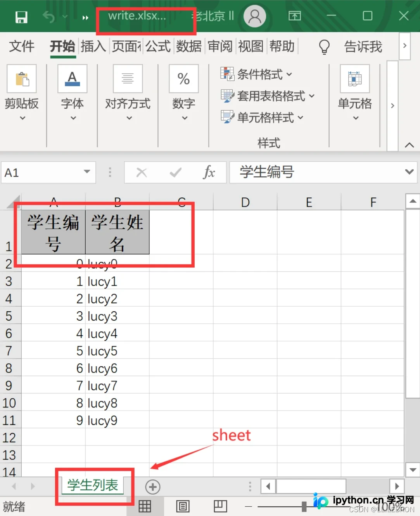The width and height of the screenshot is (420, 516).
Task: Switch to Page Layout view icon
Action: tap(183, 506)
